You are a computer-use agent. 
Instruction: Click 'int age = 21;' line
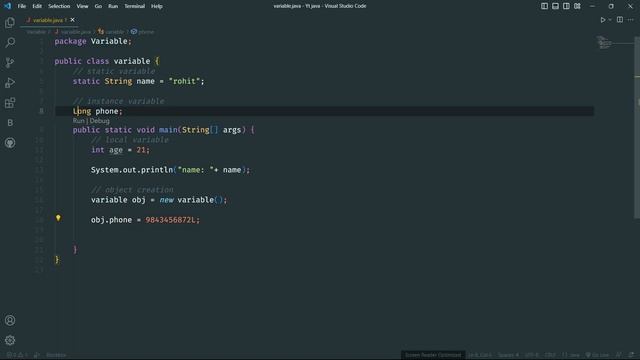click(120, 150)
